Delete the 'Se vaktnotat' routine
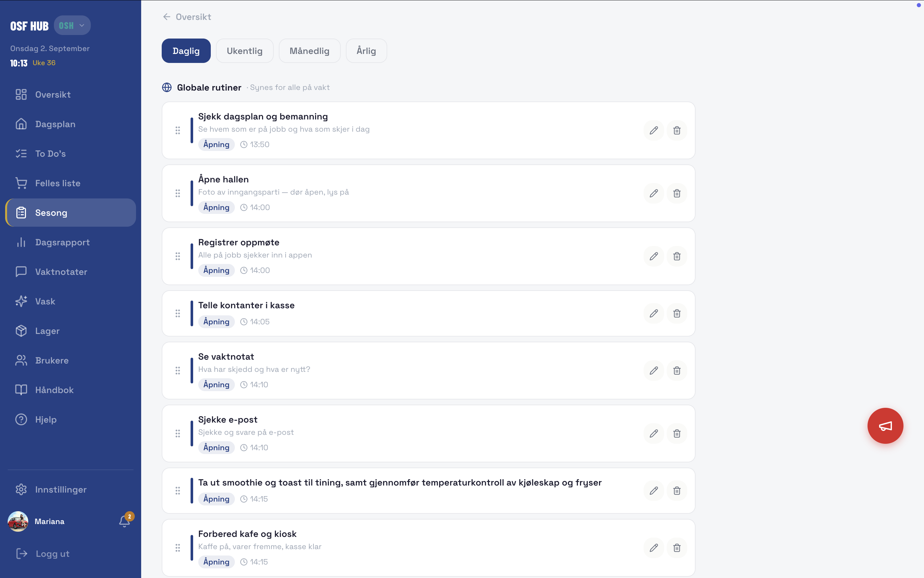The width and height of the screenshot is (924, 578). [677, 371]
